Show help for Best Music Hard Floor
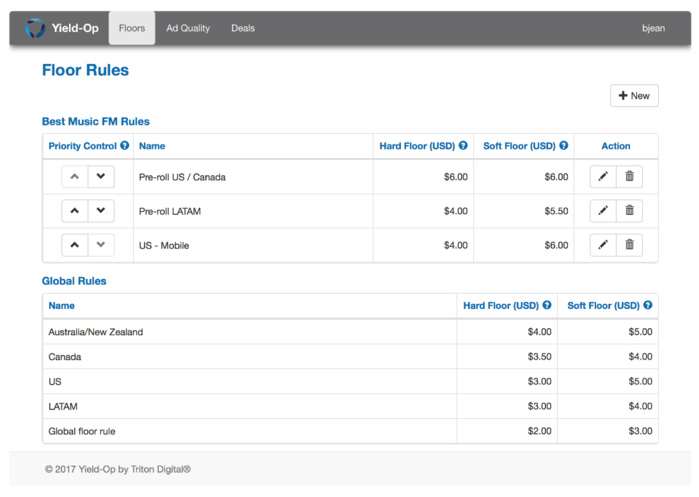This screenshot has height=497, width=699. [x=464, y=146]
